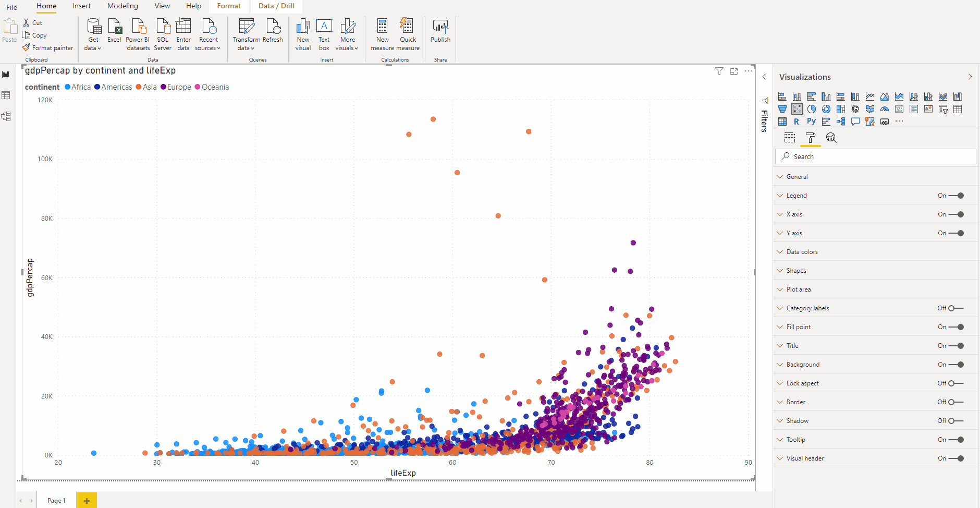This screenshot has height=508, width=980.
Task: Click the Asia legend color dot
Action: [x=139, y=87]
